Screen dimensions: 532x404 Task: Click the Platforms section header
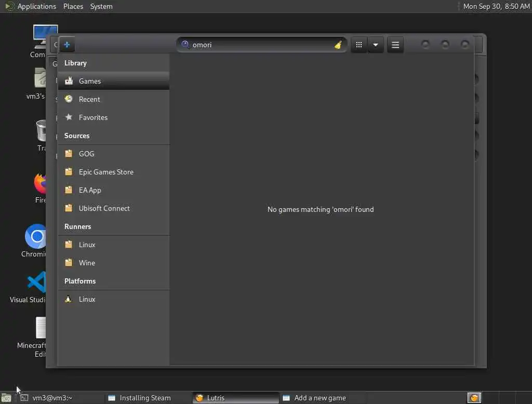click(x=80, y=281)
